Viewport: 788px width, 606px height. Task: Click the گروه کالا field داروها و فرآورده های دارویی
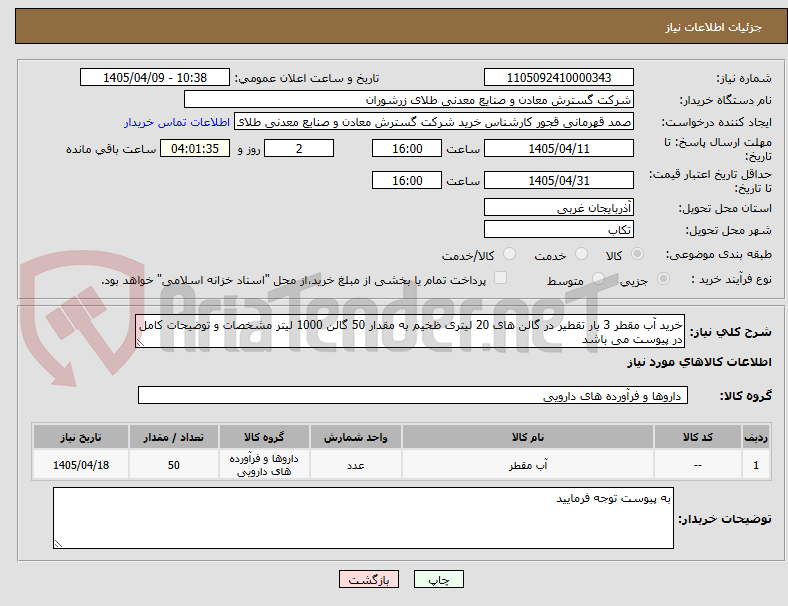(x=413, y=395)
